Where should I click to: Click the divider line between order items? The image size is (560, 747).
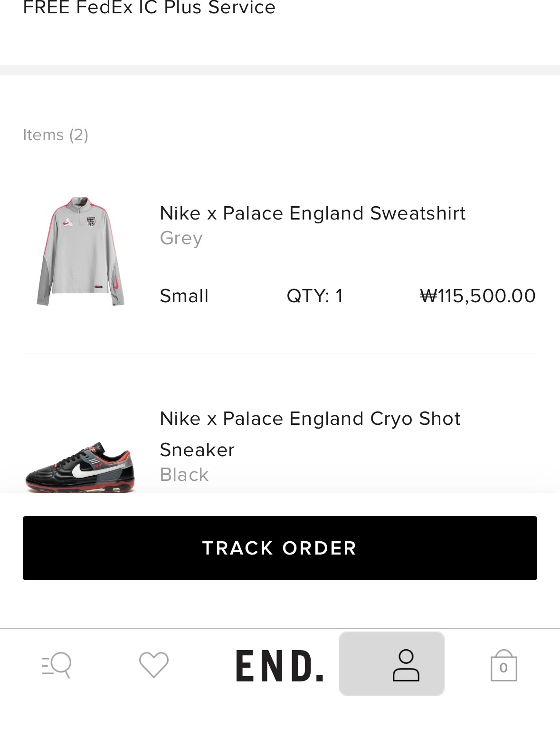point(280,354)
